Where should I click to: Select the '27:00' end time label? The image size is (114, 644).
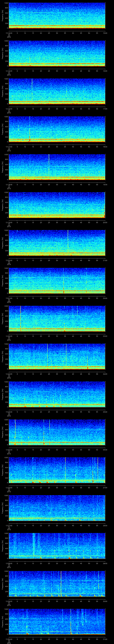click(105, 487)
